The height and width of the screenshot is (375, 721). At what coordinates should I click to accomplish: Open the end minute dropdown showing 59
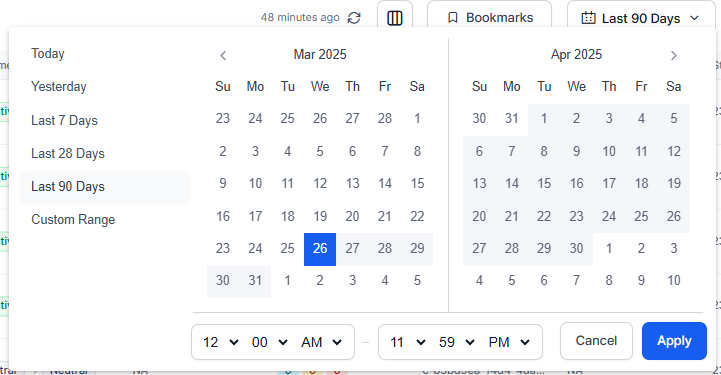tap(457, 342)
